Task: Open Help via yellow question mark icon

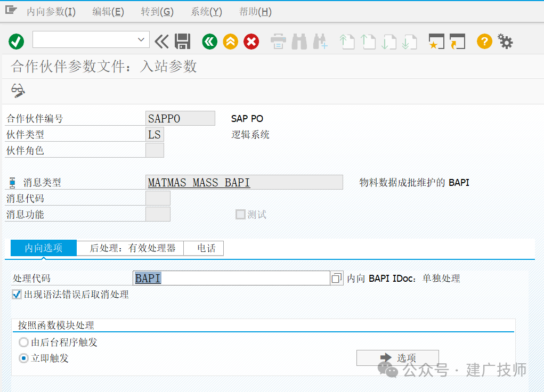Action: tap(484, 42)
